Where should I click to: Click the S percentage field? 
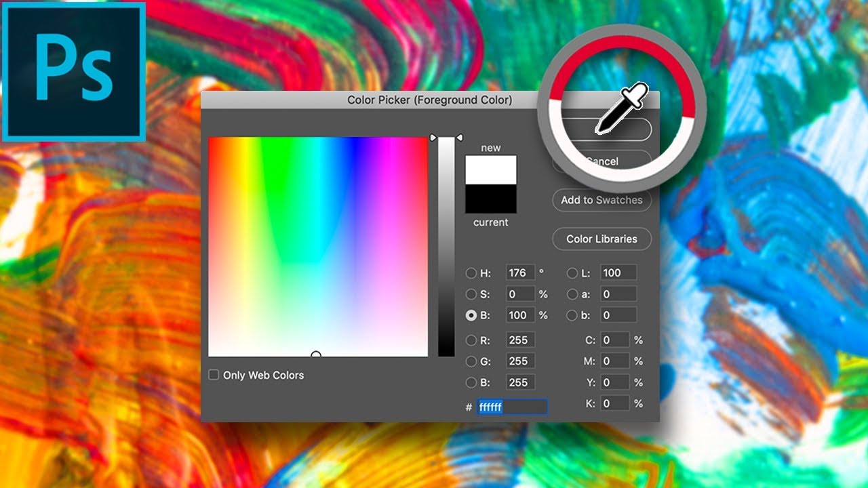click(x=520, y=294)
